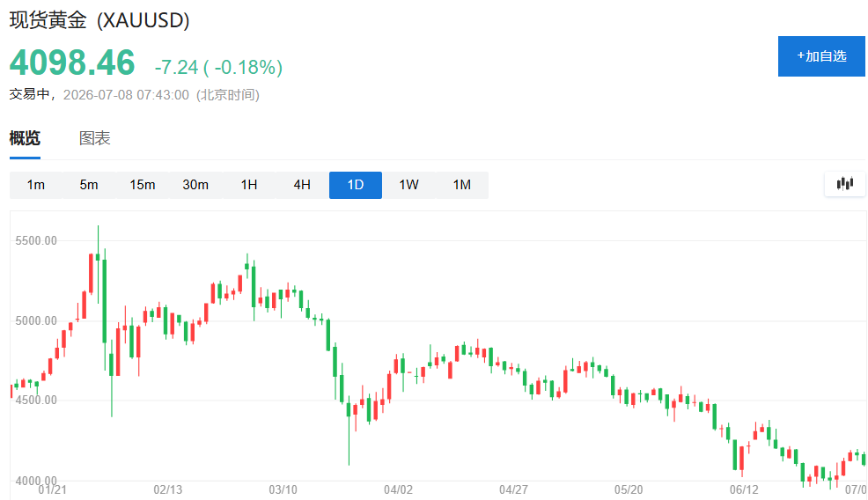Click the current price 4098.46
868x500 pixels.
[72, 62]
